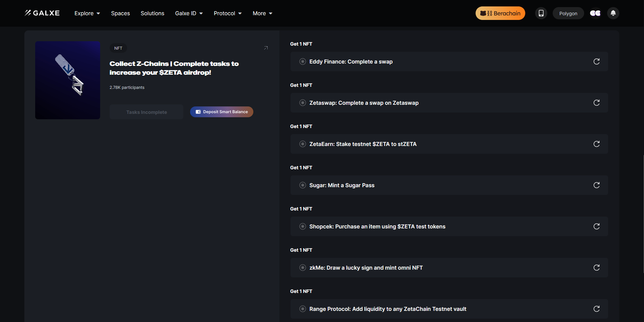Select status circle for Range Protocol task
The height and width of the screenshot is (322, 644).
click(303, 309)
